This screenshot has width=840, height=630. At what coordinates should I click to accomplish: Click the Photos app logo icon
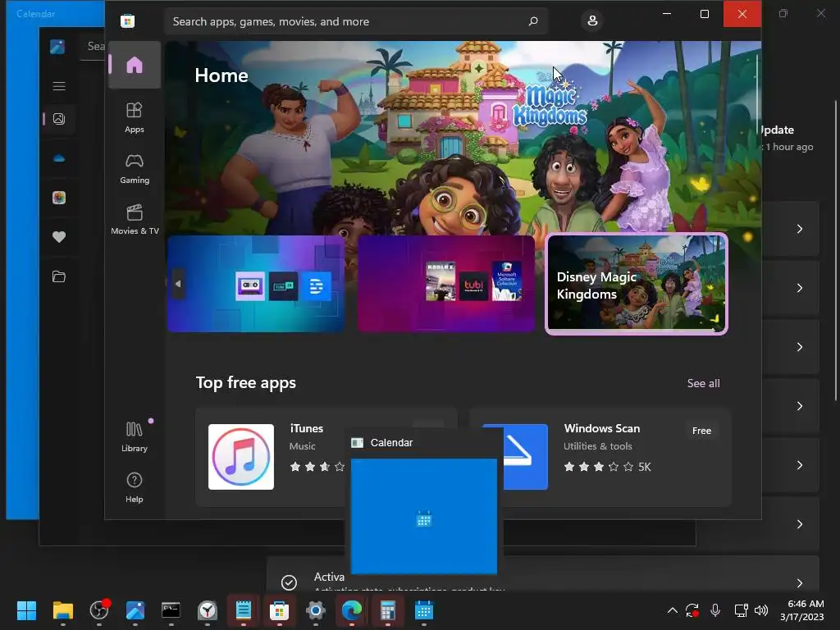pyautogui.click(x=57, y=47)
